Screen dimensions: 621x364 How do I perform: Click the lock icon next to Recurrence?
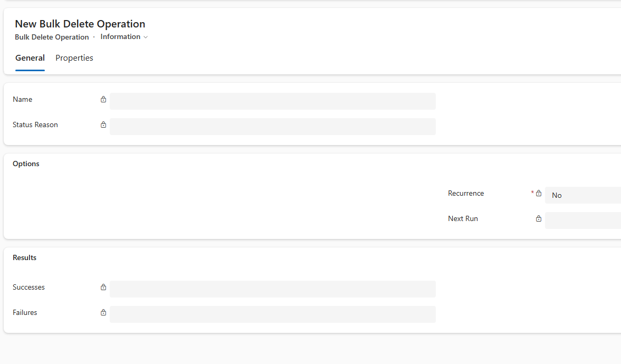coord(539,194)
